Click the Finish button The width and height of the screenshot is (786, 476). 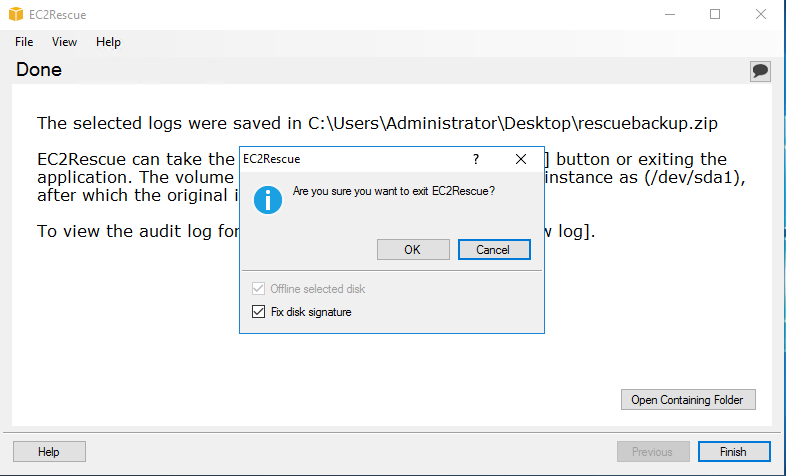click(x=734, y=451)
